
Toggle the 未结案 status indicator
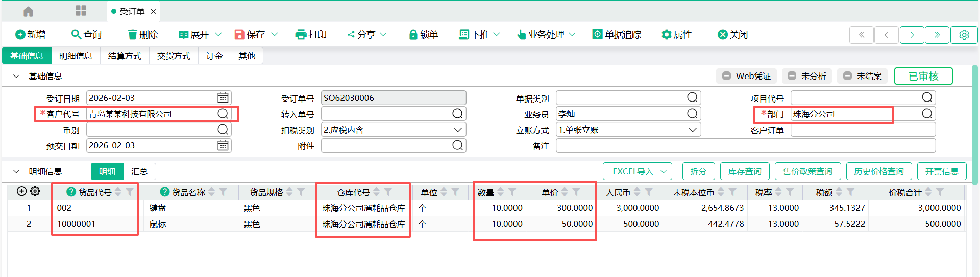coord(862,76)
